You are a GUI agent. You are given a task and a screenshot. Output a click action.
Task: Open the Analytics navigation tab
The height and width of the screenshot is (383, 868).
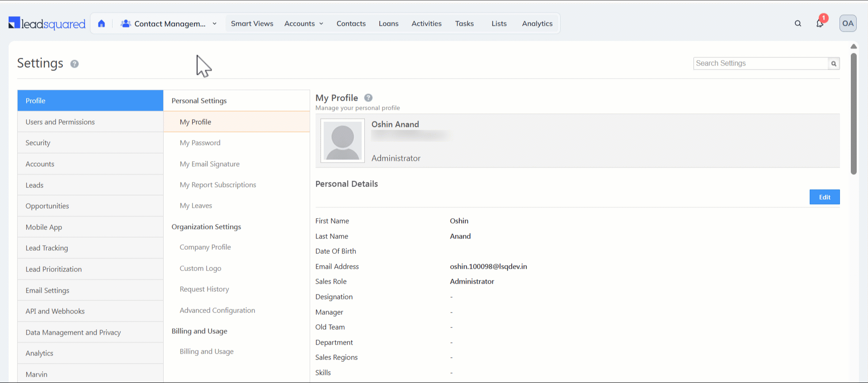pyautogui.click(x=537, y=23)
